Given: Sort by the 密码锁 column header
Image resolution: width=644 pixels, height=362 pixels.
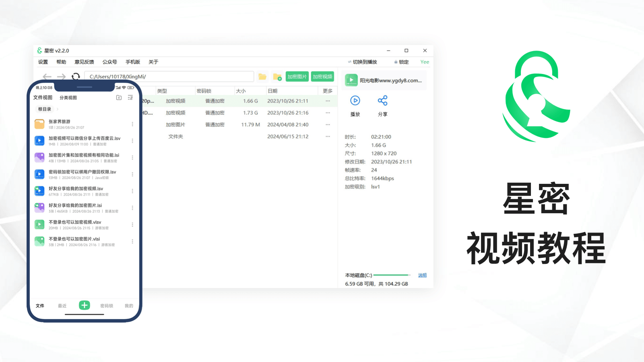Looking at the screenshot, I should point(204,91).
